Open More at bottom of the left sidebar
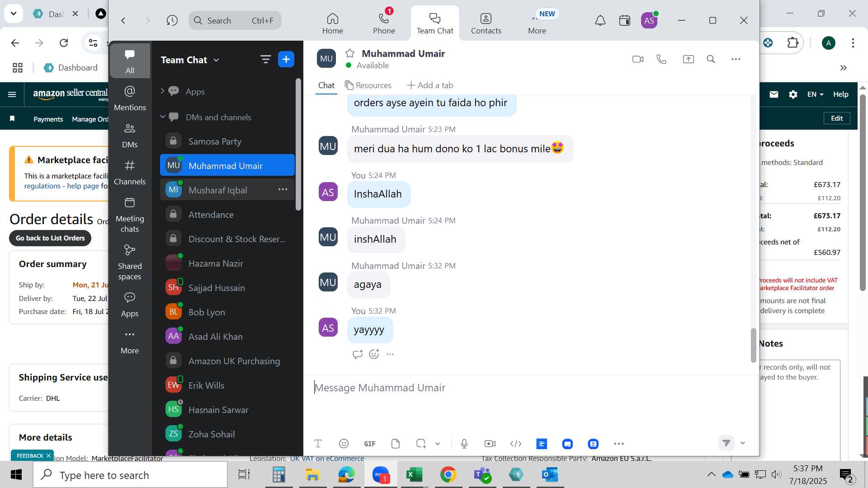The image size is (868, 488). (x=130, y=342)
